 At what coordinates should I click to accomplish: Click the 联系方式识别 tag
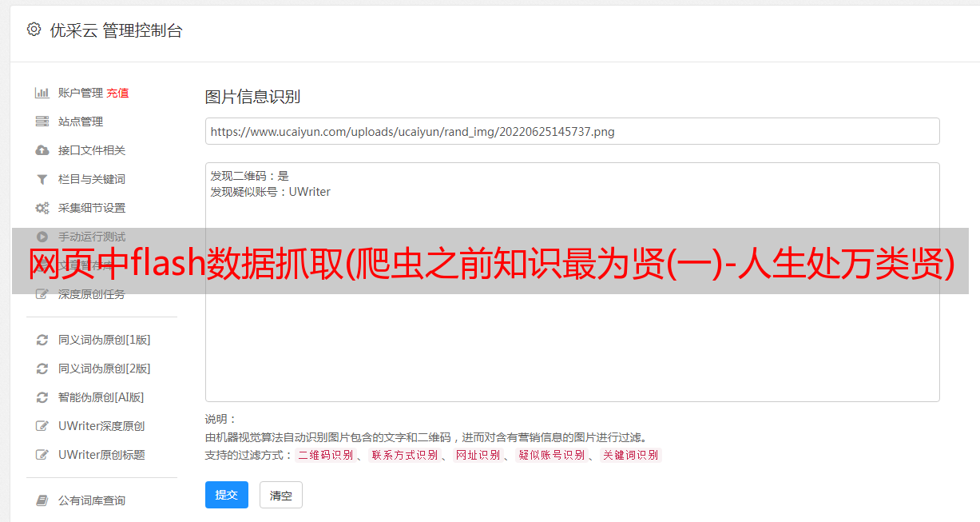[x=404, y=455]
